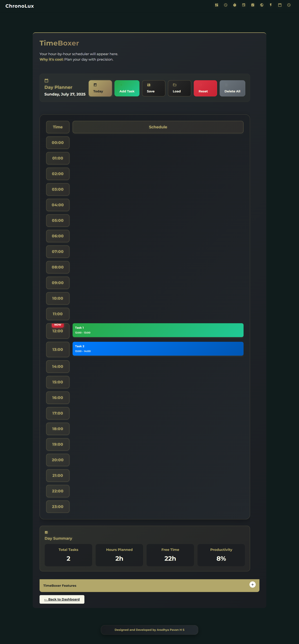Load a saved schedule

tap(179, 88)
